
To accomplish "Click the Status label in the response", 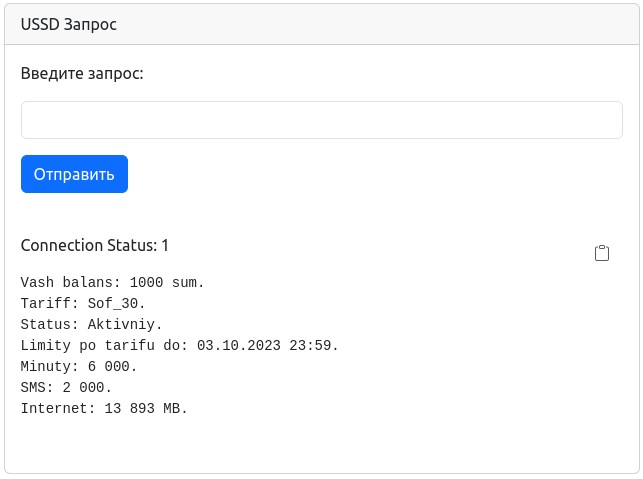I will point(45,325).
